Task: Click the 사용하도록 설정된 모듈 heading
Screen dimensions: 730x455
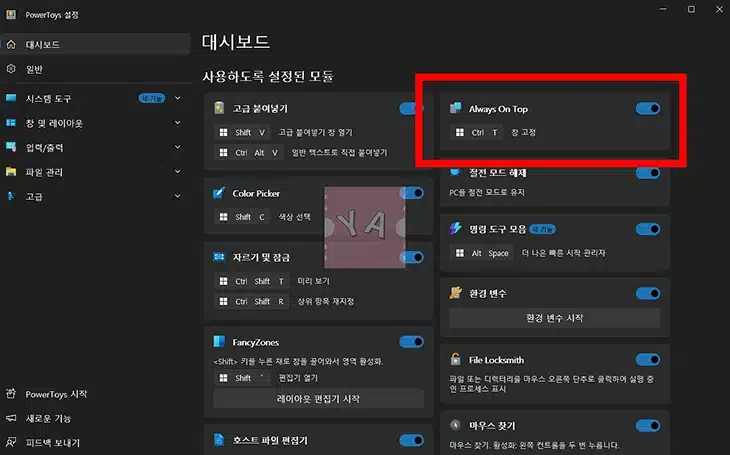Action: point(268,76)
